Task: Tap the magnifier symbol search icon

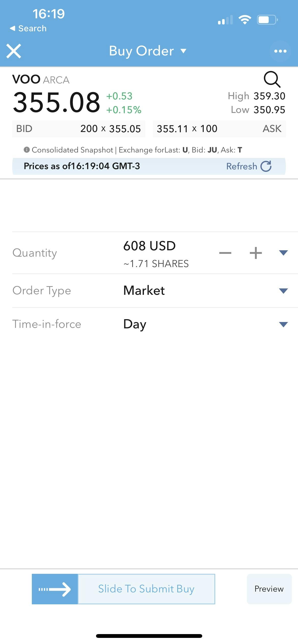Action: pyautogui.click(x=272, y=79)
